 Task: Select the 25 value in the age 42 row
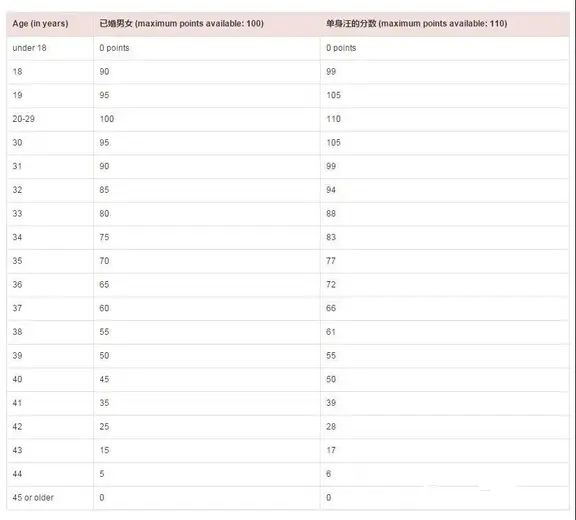[104, 426]
